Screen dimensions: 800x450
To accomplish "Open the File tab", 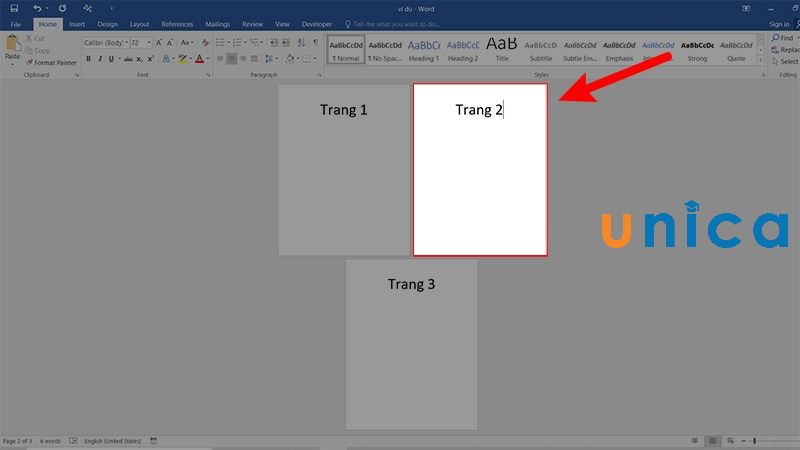I will (x=16, y=24).
